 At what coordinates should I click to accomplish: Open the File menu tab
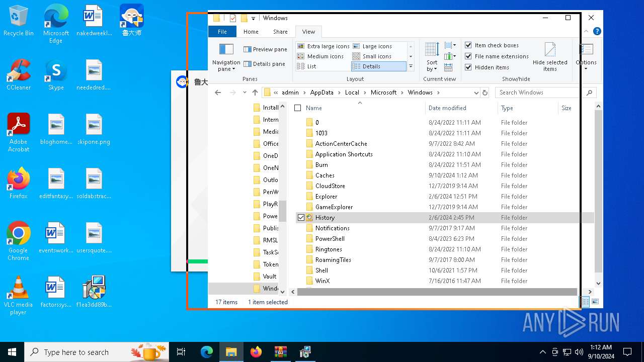[222, 32]
